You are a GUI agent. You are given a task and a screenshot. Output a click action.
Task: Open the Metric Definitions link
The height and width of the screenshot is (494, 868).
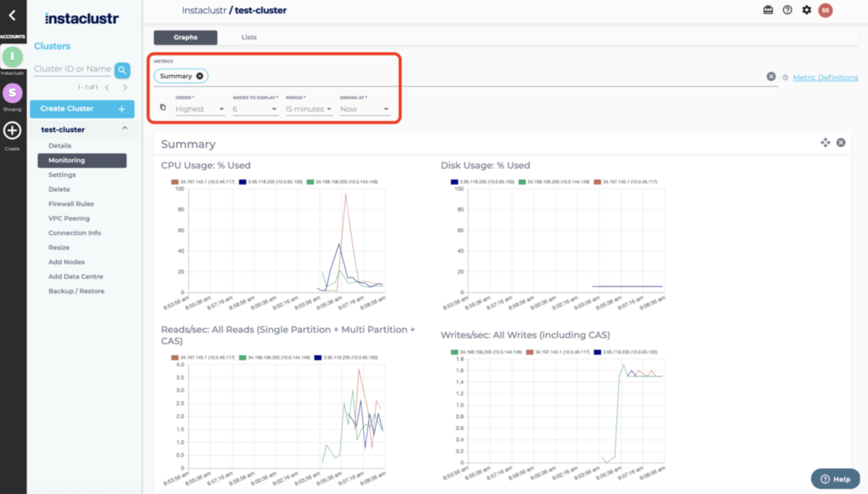pyautogui.click(x=825, y=78)
